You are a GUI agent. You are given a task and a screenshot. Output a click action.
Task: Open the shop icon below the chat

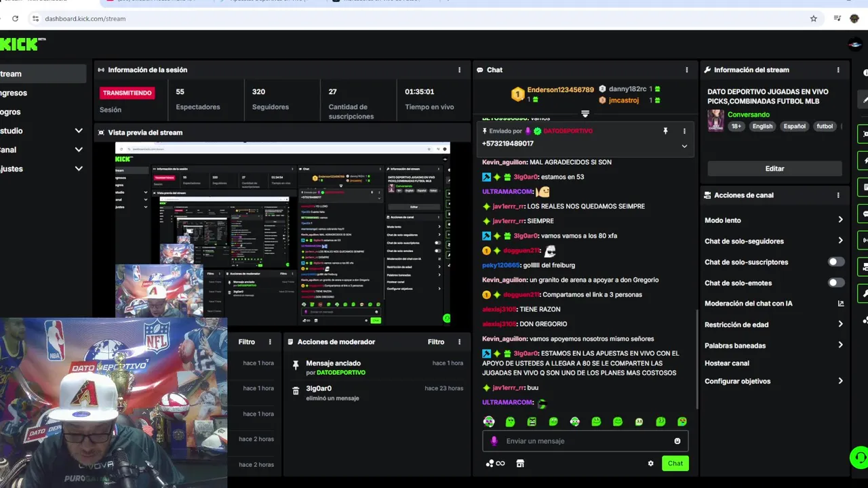520,464
